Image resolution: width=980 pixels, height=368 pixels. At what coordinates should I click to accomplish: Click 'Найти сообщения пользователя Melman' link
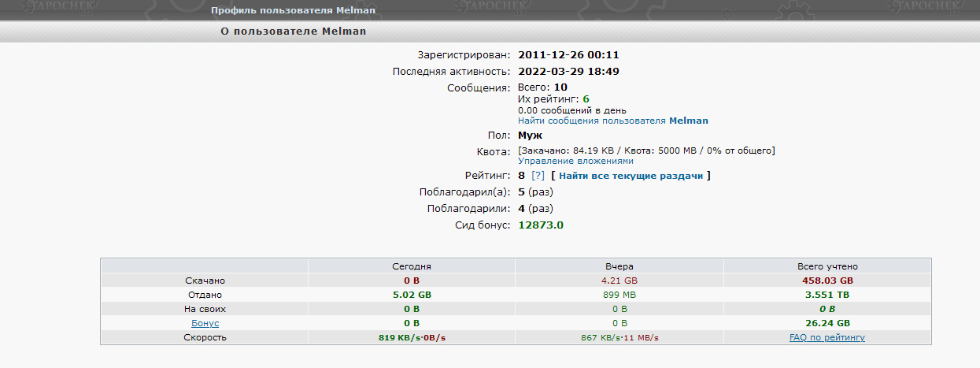(x=613, y=121)
